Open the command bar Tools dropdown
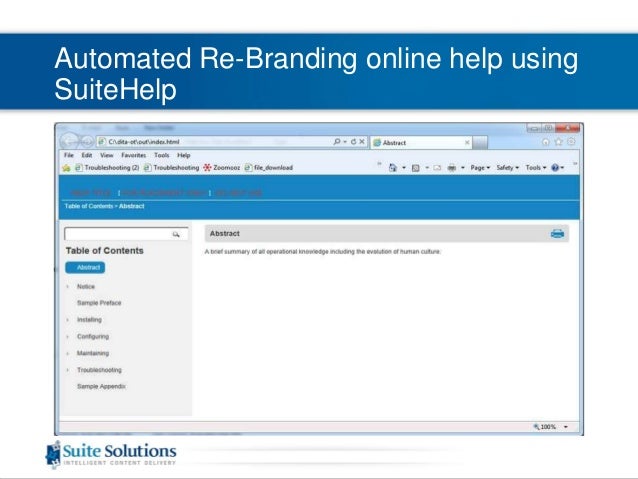Image resolution: width=638 pixels, height=479 pixels. click(536, 168)
